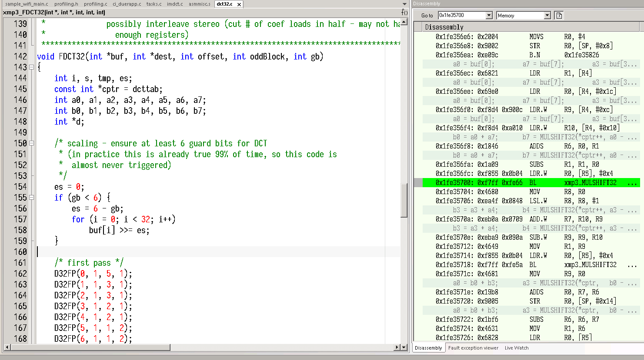Click the editor scroll left arrow

coord(7,347)
